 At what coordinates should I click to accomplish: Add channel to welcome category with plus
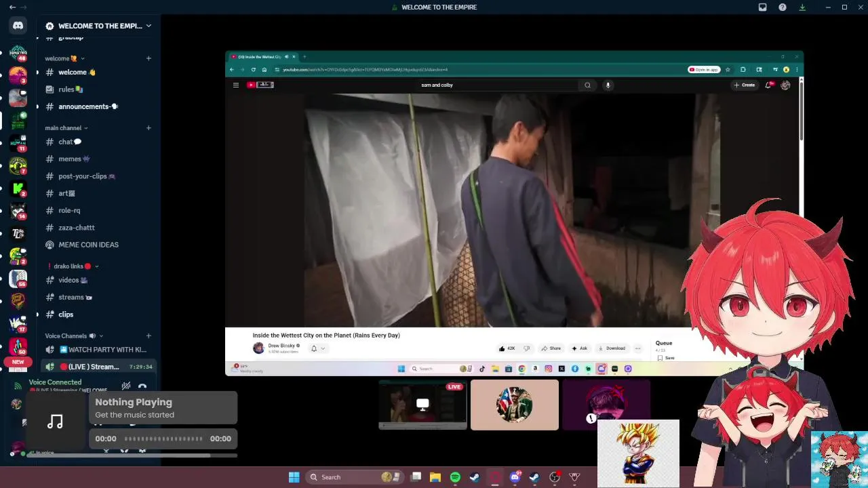pos(149,58)
